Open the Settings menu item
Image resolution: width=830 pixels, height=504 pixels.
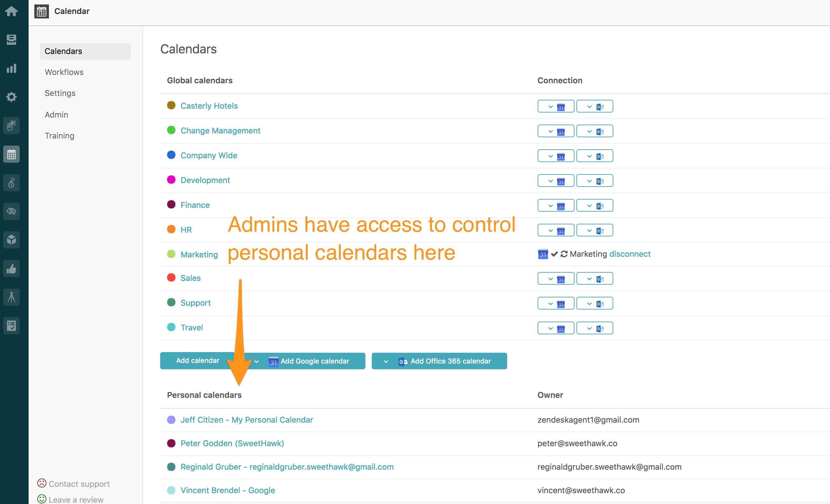click(60, 93)
